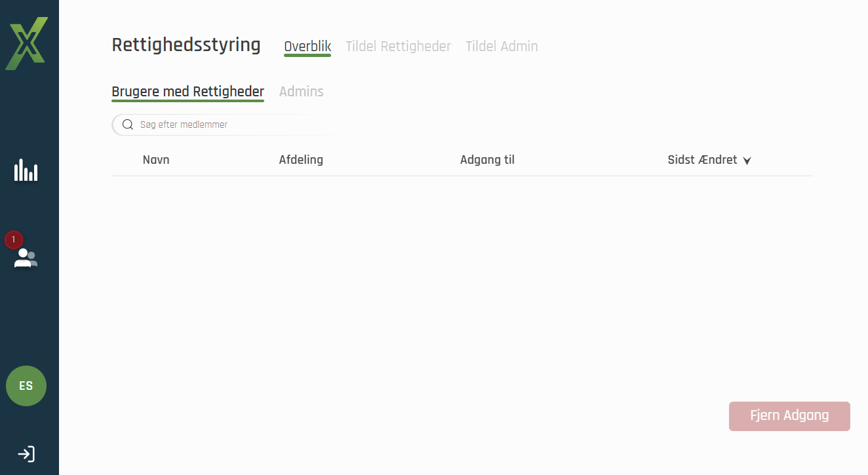Open the Tildel Rettigheder tab
The width and height of the screenshot is (868, 475).
click(398, 47)
